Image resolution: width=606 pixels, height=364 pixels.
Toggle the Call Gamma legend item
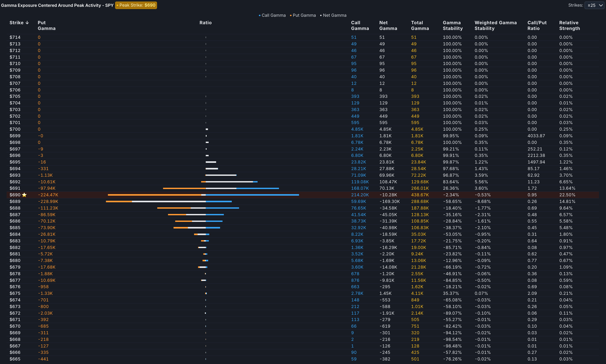[272, 15]
